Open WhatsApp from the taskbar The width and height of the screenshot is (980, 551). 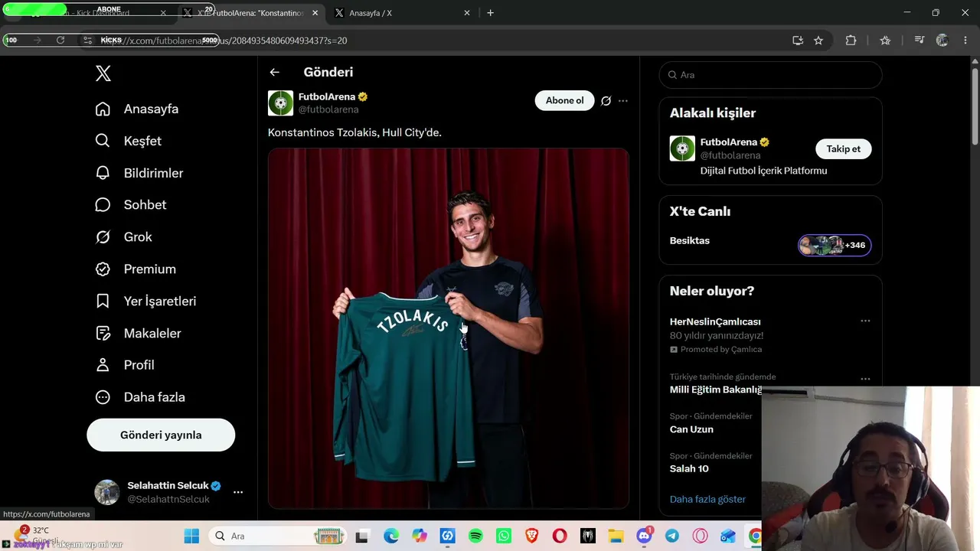tap(504, 536)
